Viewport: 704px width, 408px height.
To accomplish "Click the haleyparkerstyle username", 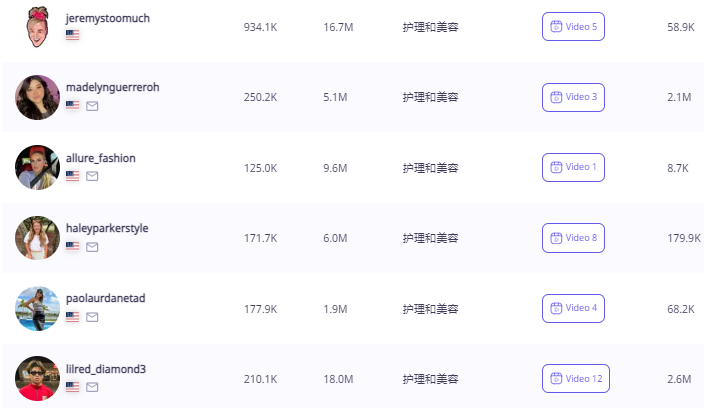I will 107,228.
